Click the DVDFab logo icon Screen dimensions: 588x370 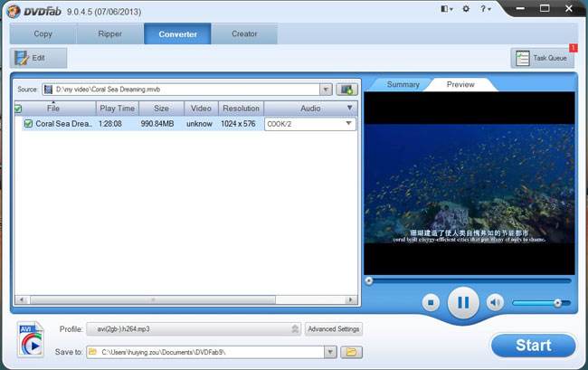[14, 11]
